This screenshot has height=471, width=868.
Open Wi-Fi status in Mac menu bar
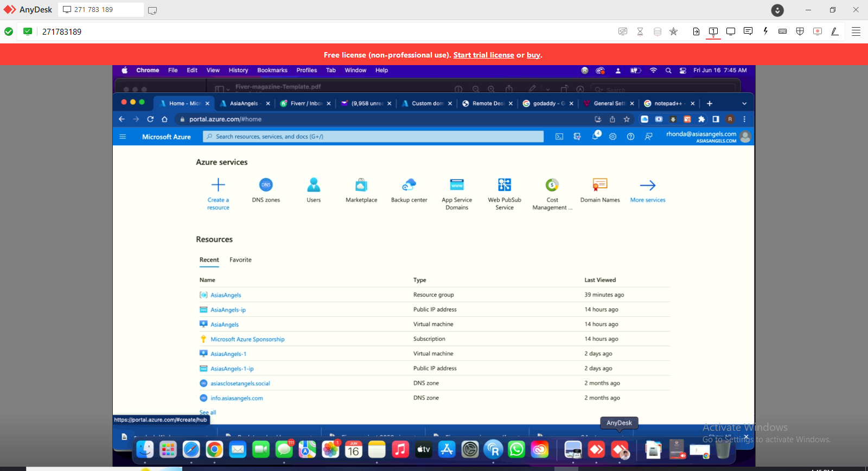(x=653, y=71)
